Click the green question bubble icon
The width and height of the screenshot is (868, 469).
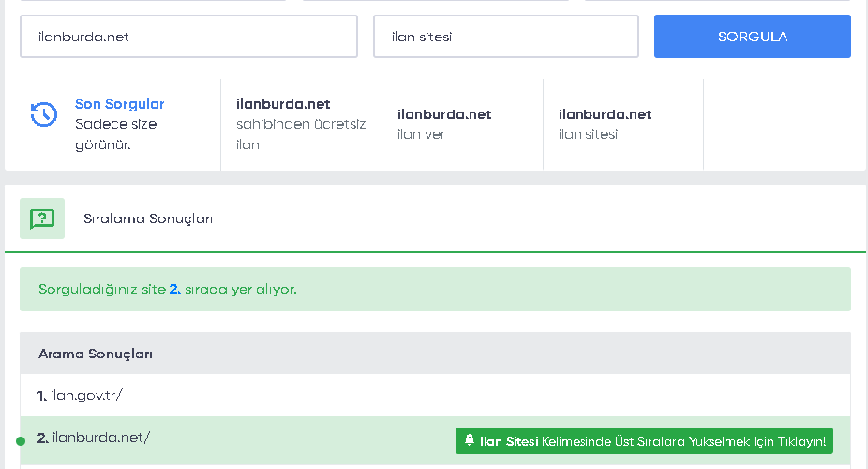point(42,219)
